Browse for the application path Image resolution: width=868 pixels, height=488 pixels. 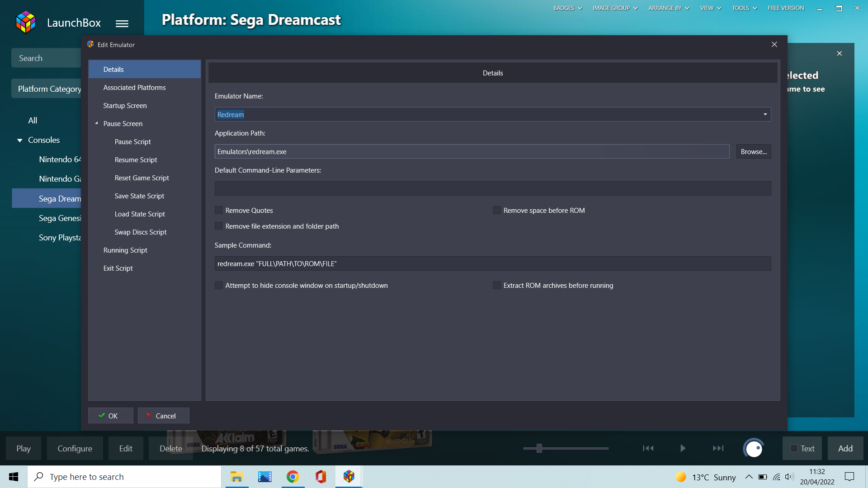tap(754, 151)
